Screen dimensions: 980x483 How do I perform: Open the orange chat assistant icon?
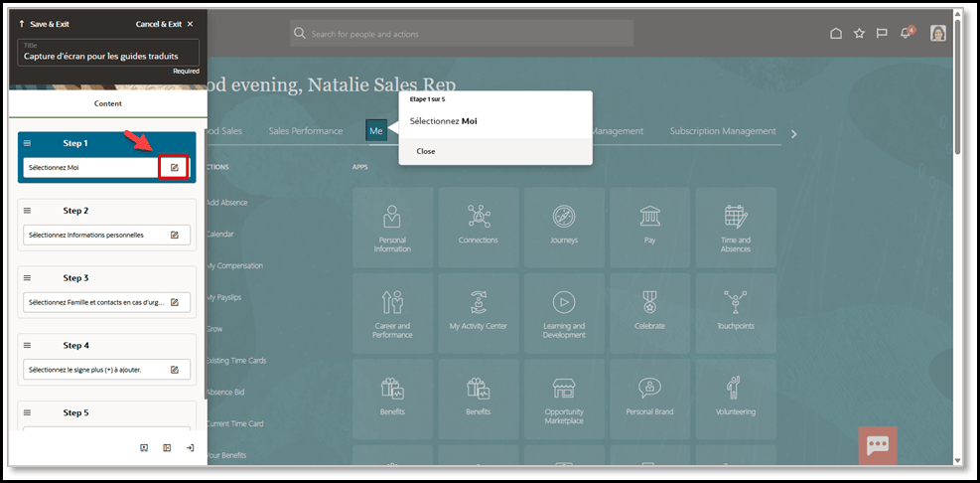click(x=878, y=445)
